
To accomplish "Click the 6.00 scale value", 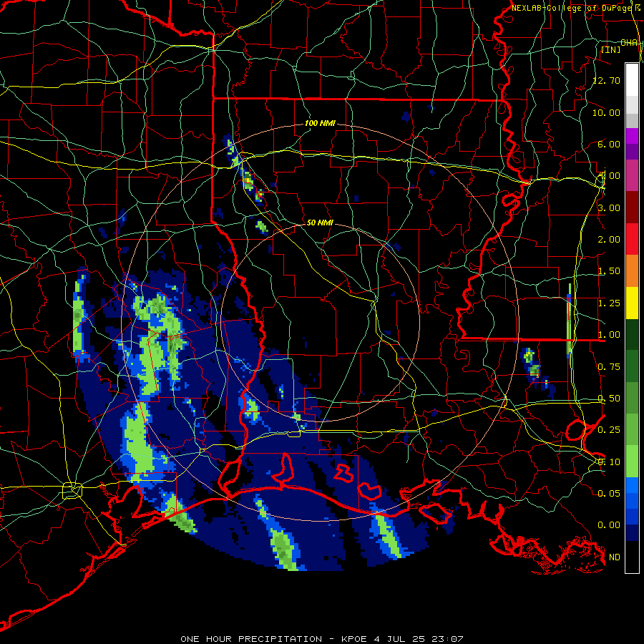I will point(609,144).
